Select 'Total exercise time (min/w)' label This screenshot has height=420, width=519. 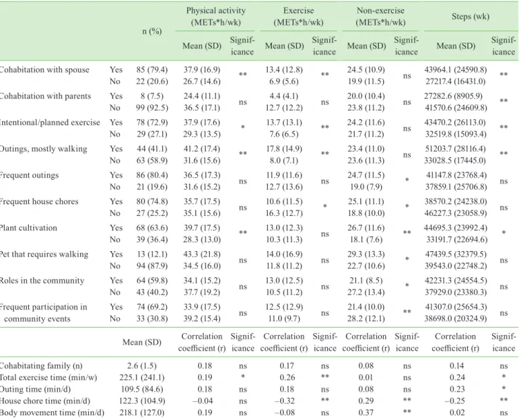[x=48, y=378]
